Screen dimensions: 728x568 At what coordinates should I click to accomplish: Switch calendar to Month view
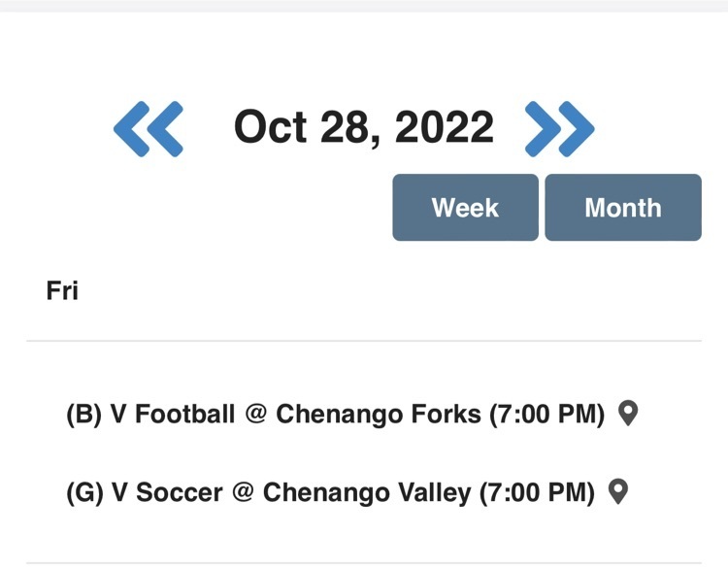coord(623,207)
